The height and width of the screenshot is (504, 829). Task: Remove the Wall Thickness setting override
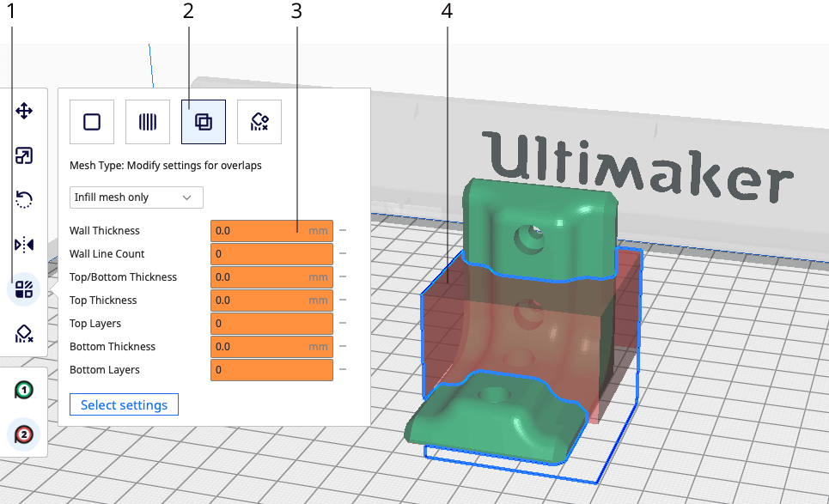[x=342, y=230]
